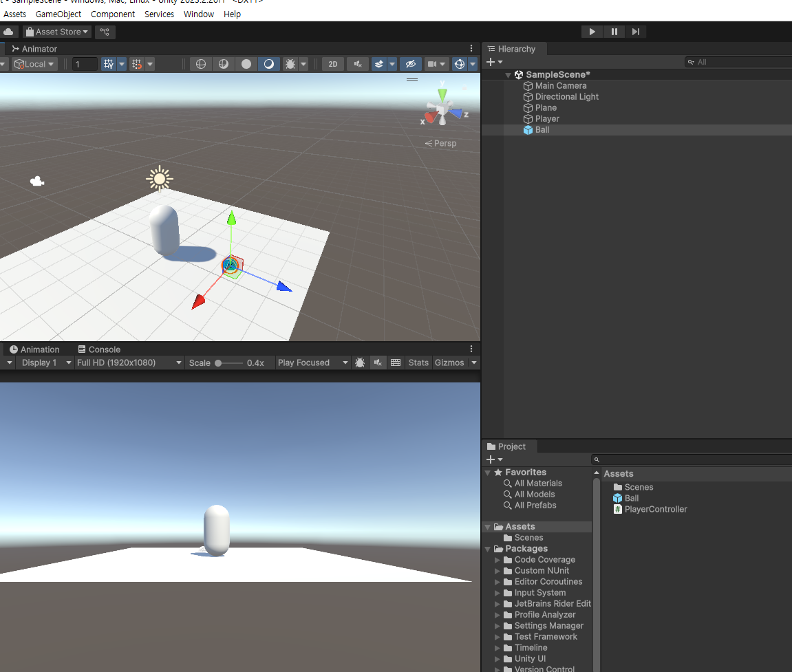Viewport: 792px width, 672px height.
Task: Open grid snapping options arrow
Action: (150, 64)
